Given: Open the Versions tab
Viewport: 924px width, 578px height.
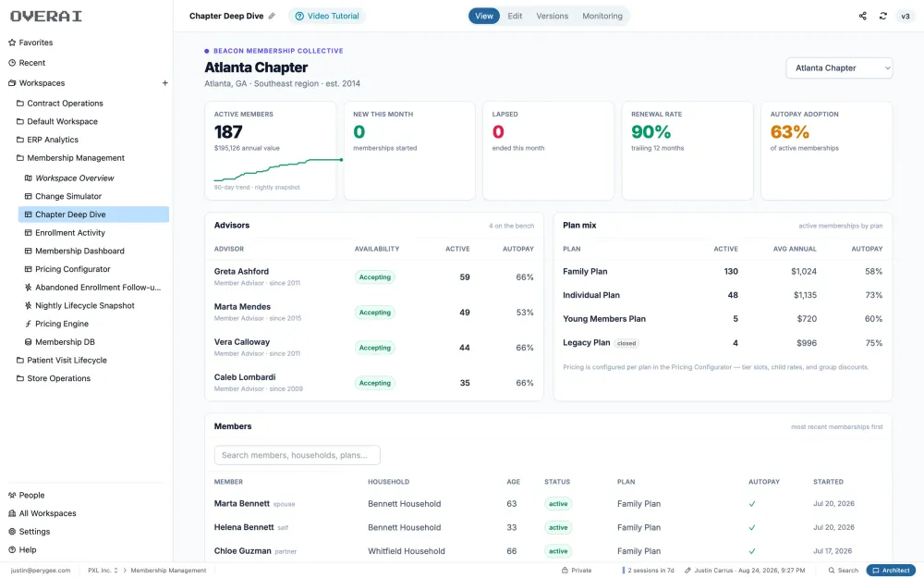Looking at the screenshot, I should (x=553, y=16).
